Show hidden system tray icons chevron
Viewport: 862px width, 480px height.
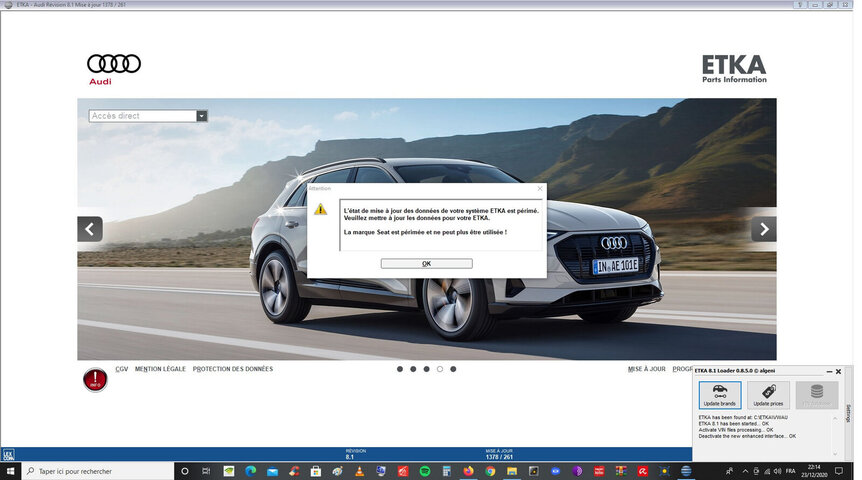coord(745,471)
